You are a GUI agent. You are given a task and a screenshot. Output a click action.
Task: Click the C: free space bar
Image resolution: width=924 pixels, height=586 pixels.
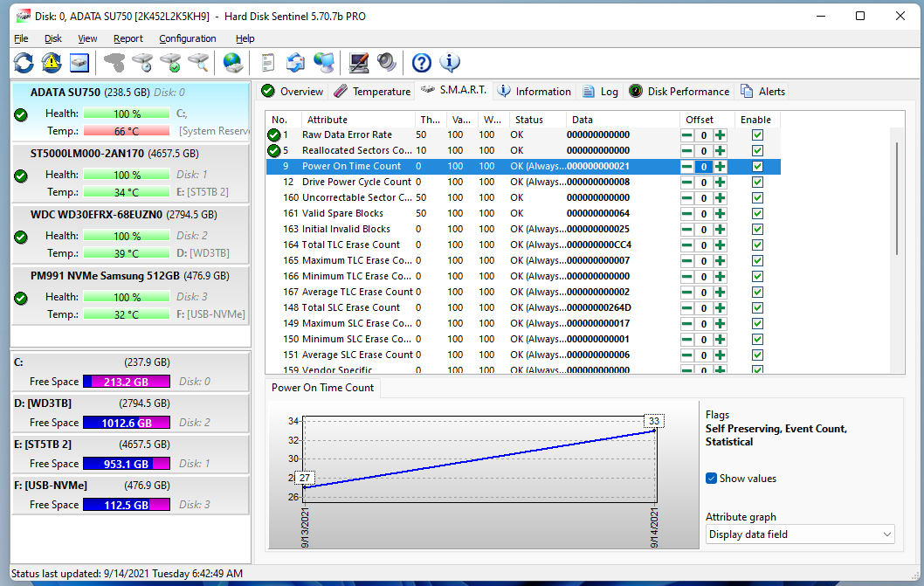pos(127,382)
